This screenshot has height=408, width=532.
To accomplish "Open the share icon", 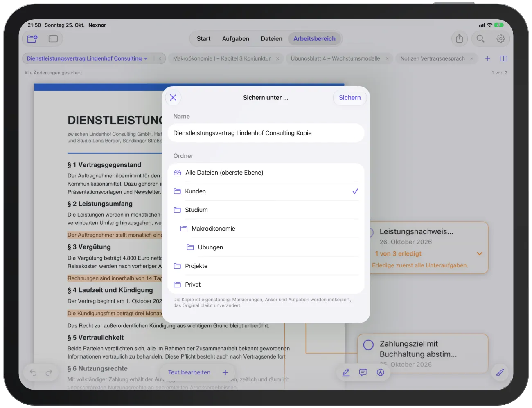I will point(460,38).
